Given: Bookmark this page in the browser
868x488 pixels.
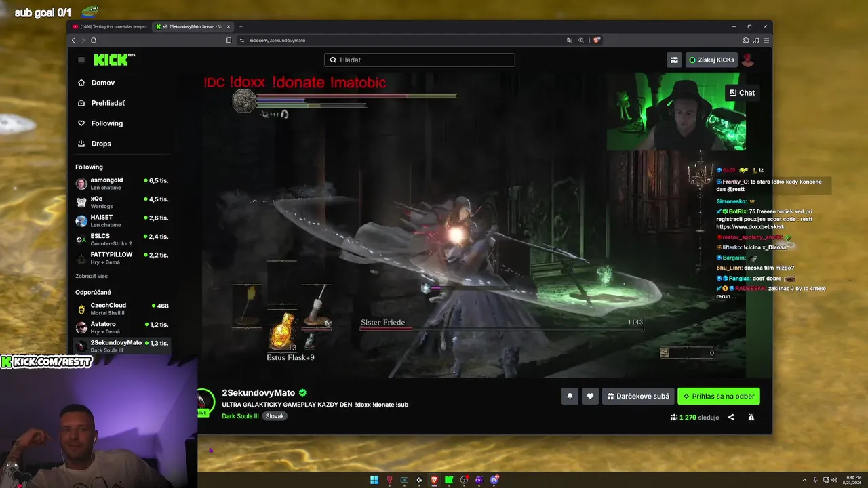Looking at the screenshot, I should [229, 40].
